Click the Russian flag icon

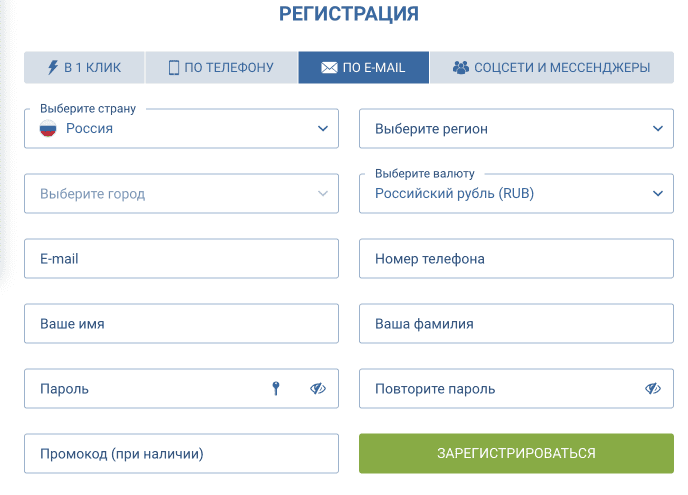pyautogui.click(x=48, y=128)
